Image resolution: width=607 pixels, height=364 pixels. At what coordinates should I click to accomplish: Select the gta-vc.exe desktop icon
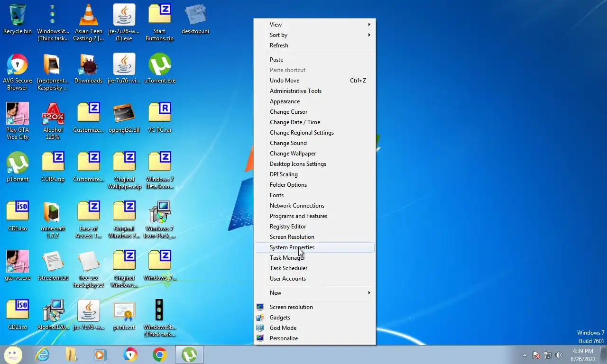pos(18,266)
